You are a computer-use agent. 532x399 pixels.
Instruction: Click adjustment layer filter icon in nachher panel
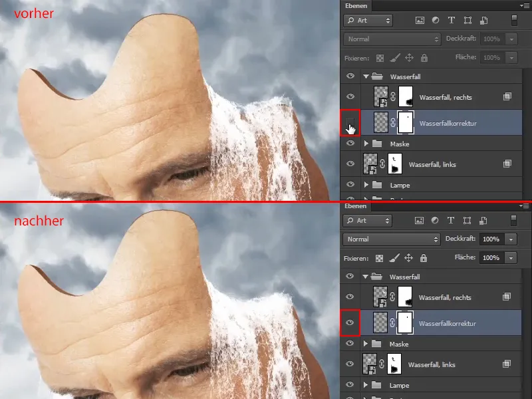(x=435, y=221)
